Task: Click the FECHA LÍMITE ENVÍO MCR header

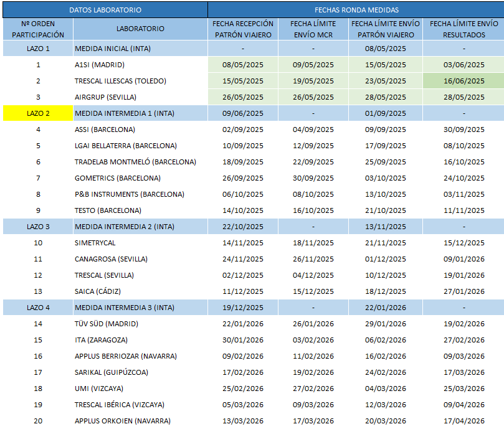Action: click(313, 29)
